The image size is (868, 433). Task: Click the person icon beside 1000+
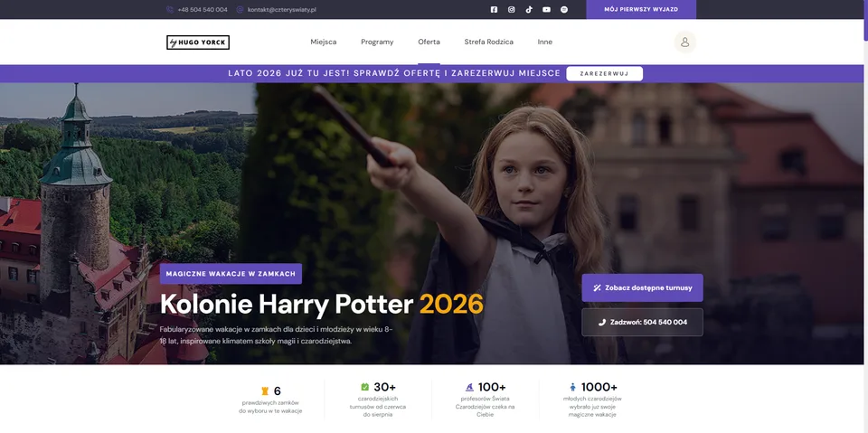[573, 387]
